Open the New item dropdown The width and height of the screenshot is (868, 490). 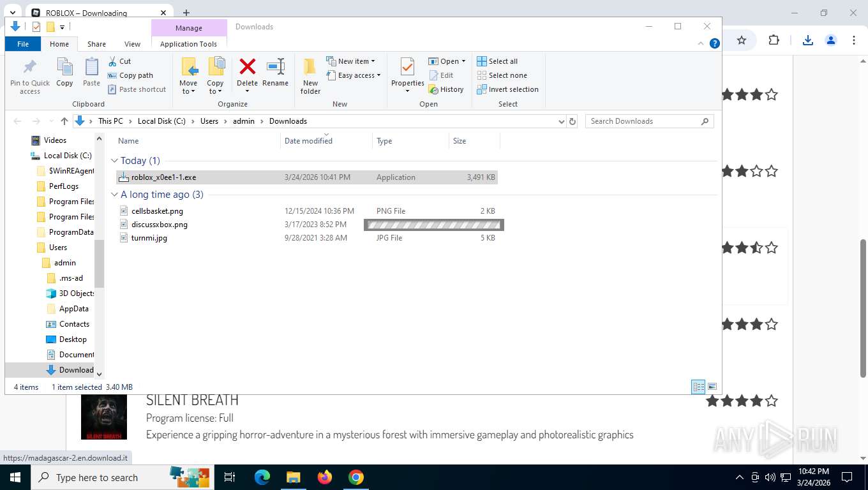pyautogui.click(x=350, y=61)
